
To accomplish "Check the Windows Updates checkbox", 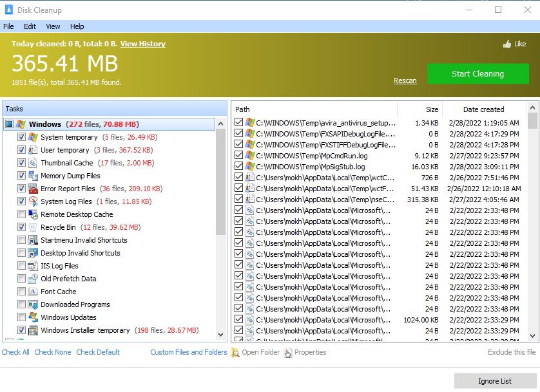I will pyautogui.click(x=21, y=317).
